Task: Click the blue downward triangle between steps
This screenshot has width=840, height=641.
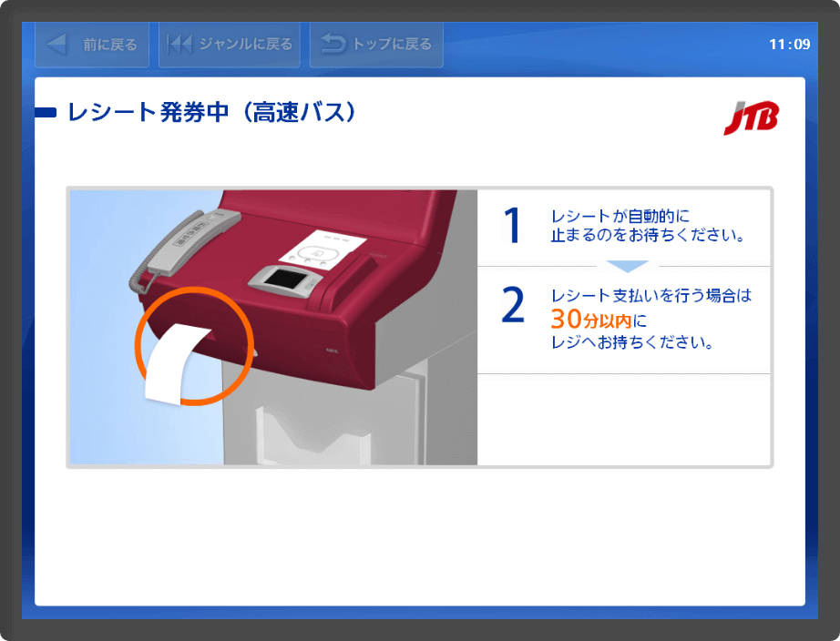Action: click(x=628, y=266)
